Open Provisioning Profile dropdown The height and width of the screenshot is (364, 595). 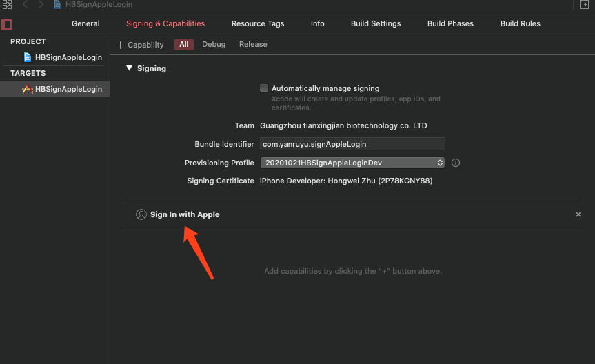pos(352,163)
